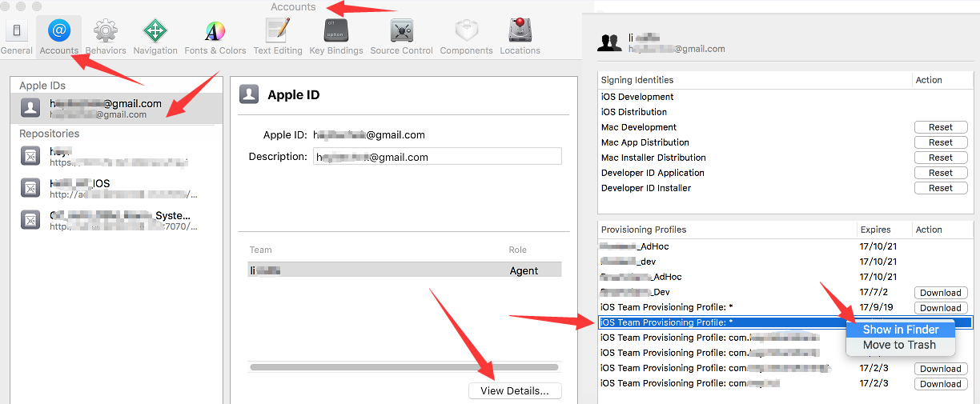Select the Accounts preferences icon

pyautogui.click(x=59, y=37)
